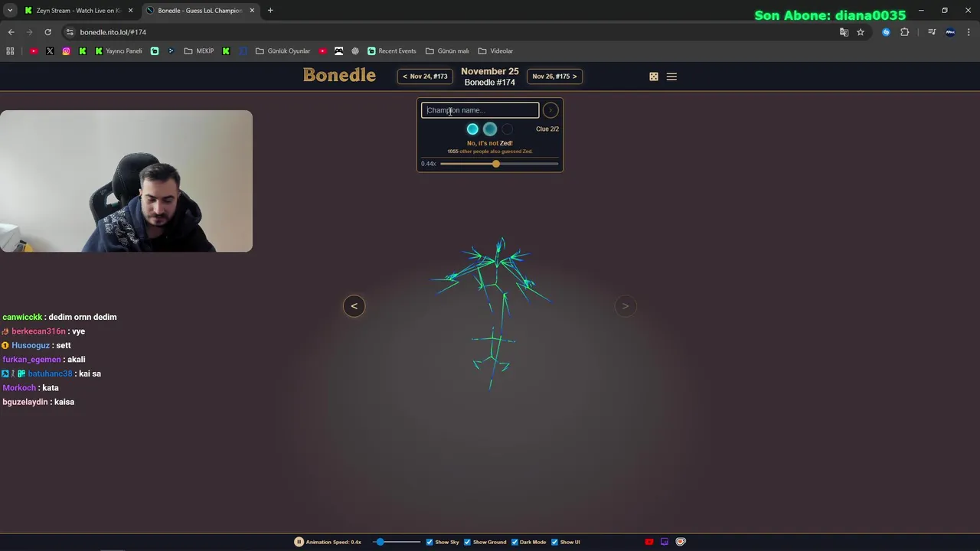Open the Ko-fi donation cup icon

[x=681, y=542]
